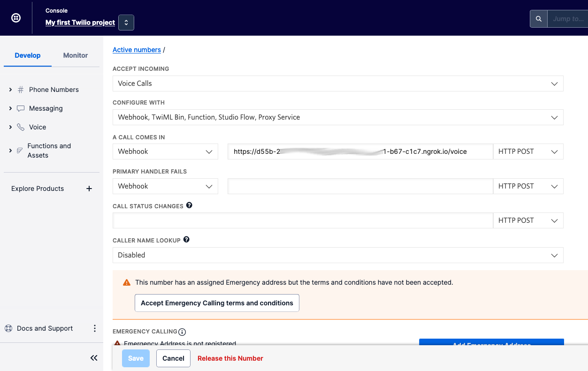Screen dimensions: 588x371
Task: Open Voice menu item
Action: (x=38, y=127)
